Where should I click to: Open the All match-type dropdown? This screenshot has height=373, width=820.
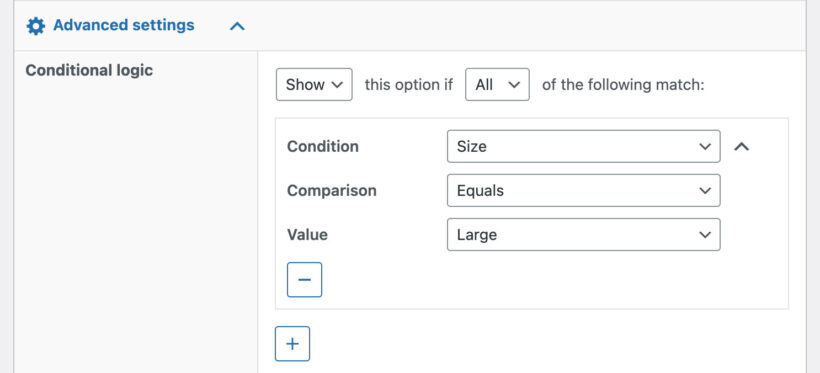[x=497, y=84]
